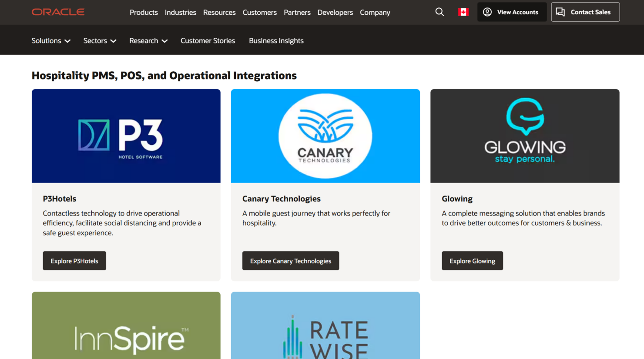Image resolution: width=644 pixels, height=359 pixels.
Task: Expand the Research dropdown
Action: click(148, 40)
